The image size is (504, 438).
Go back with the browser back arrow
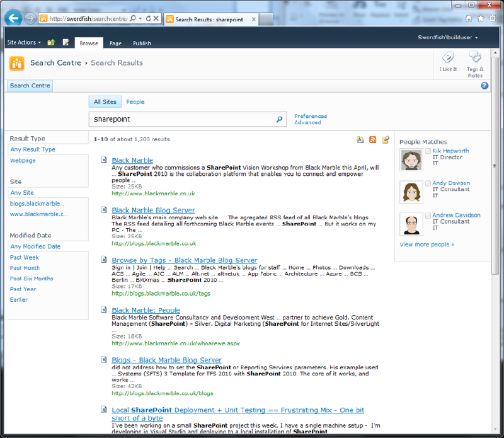pos(13,18)
